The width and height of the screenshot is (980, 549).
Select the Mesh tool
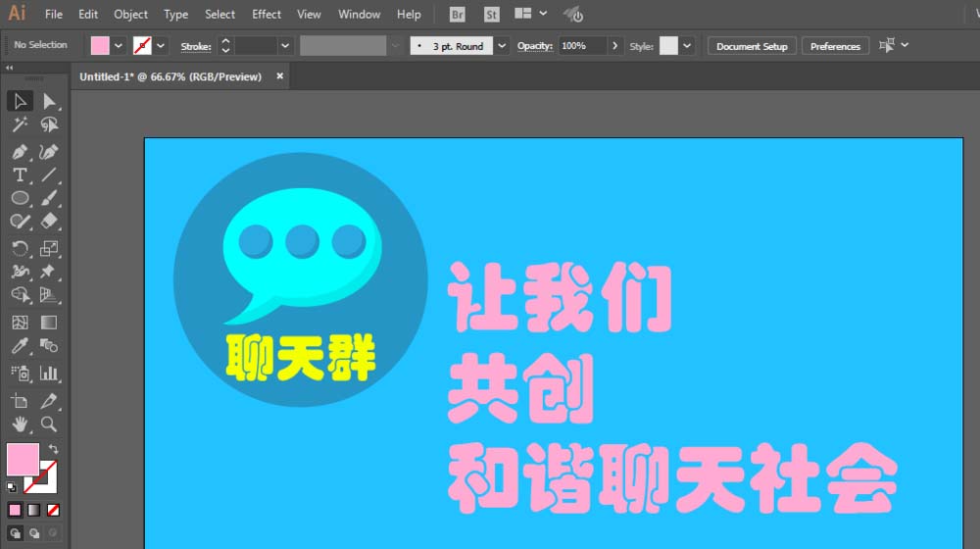click(20, 322)
